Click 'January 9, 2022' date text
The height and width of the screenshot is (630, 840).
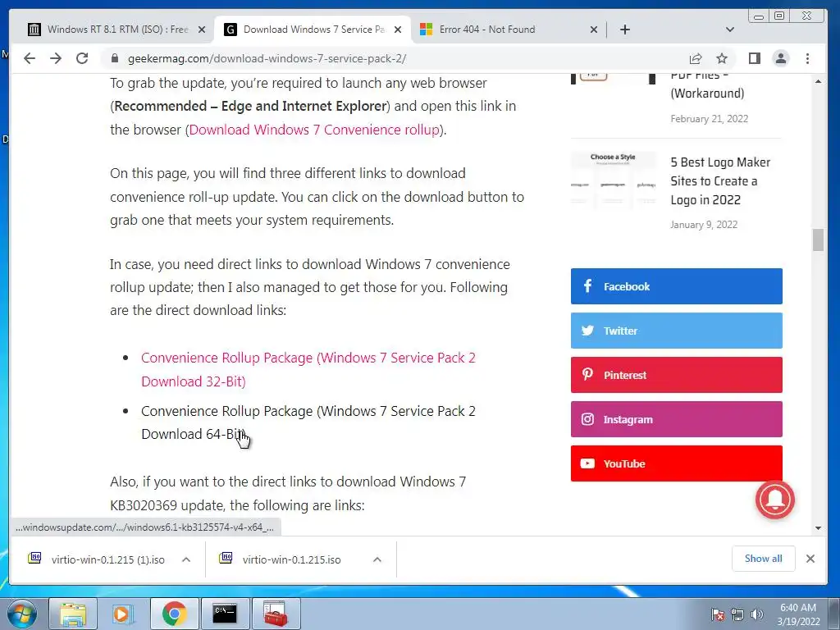point(704,225)
